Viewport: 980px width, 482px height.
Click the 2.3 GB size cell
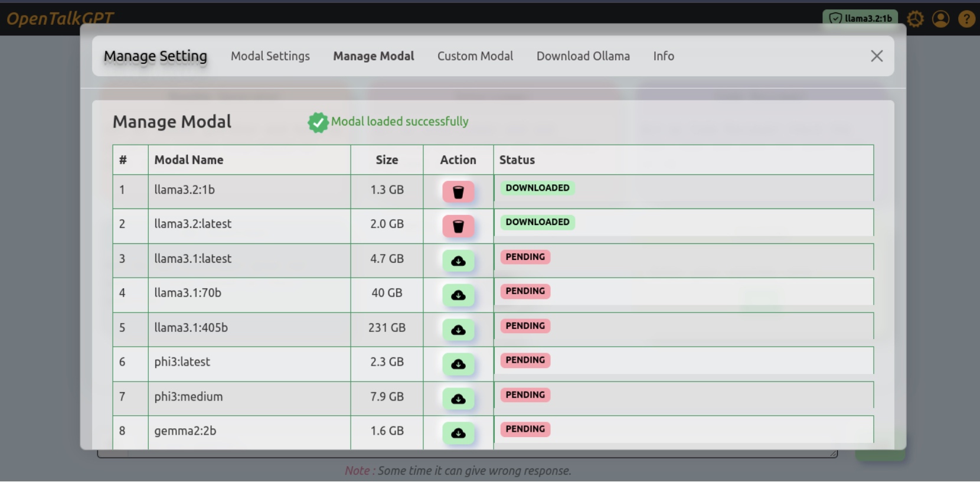(x=387, y=364)
